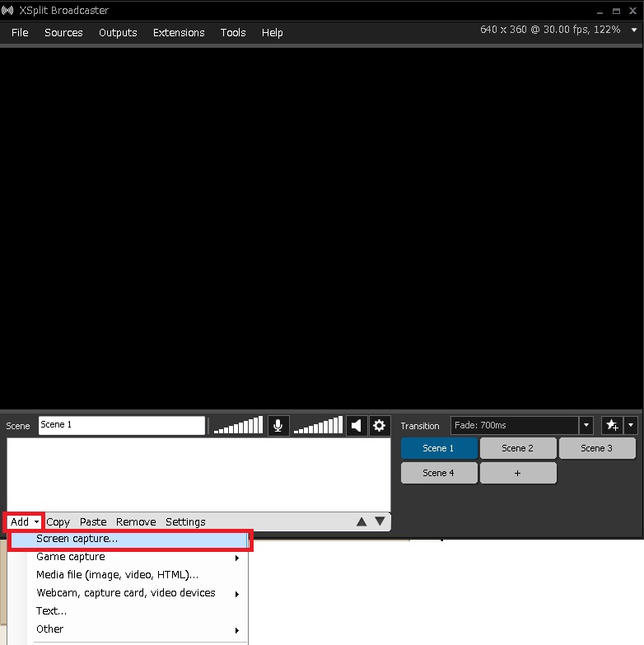The image size is (644, 645).
Task: Open the Outputs menu
Action: tap(118, 32)
